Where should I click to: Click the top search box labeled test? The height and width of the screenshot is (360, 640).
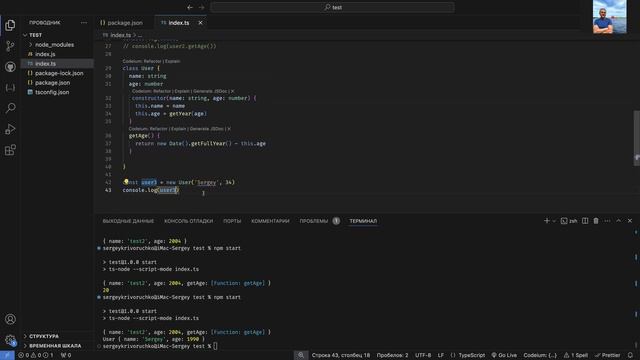pos(332,7)
